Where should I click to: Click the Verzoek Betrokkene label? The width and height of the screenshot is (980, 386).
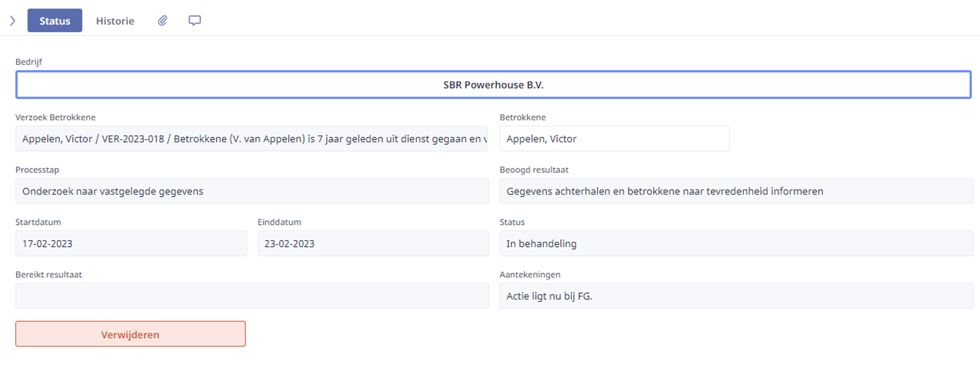tap(55, 117)
